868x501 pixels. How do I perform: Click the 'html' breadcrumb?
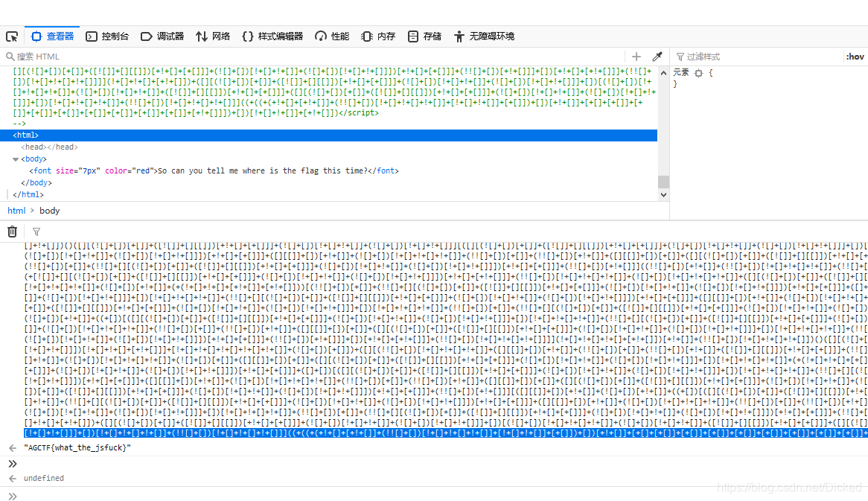pos(16,211)
